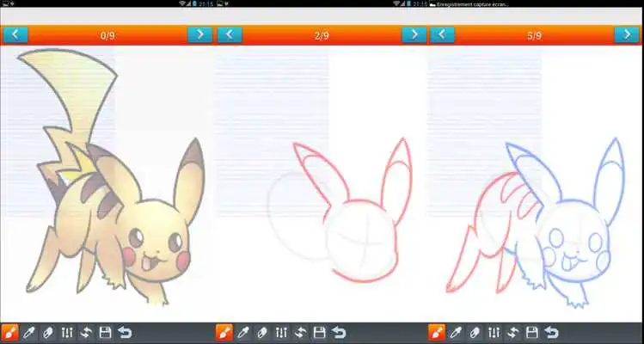Tap the red Pikachu head sketch canvas

pyautogui.click(x=322, y=184)
